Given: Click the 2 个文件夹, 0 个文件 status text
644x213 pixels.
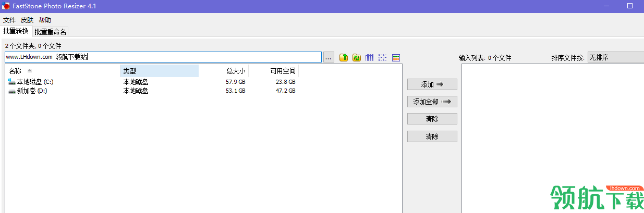Looking at the screenshot, I should (33, 46).
